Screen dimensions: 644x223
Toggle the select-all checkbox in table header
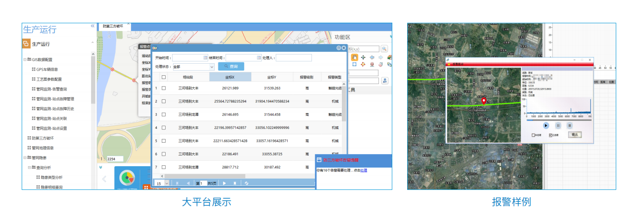[163, 77]
